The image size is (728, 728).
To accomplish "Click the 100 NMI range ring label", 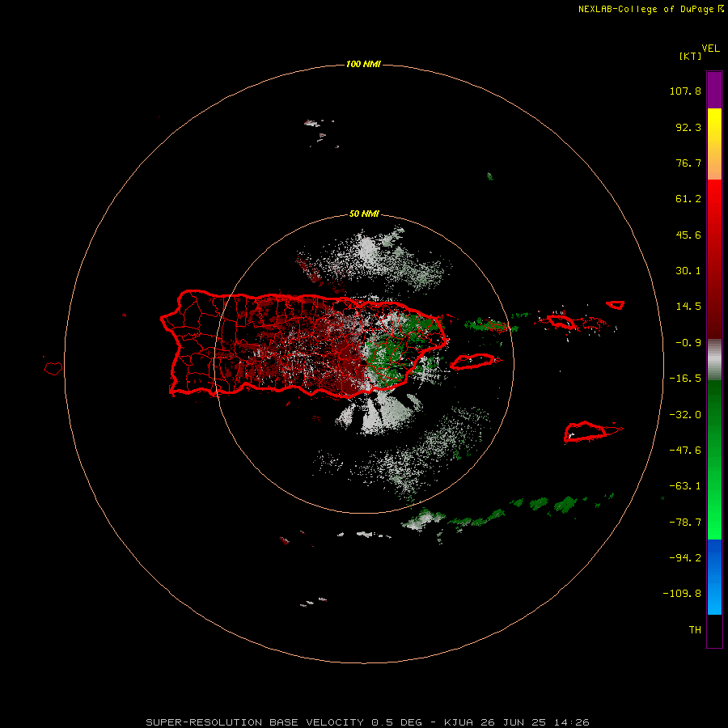I will coord(363,64).
